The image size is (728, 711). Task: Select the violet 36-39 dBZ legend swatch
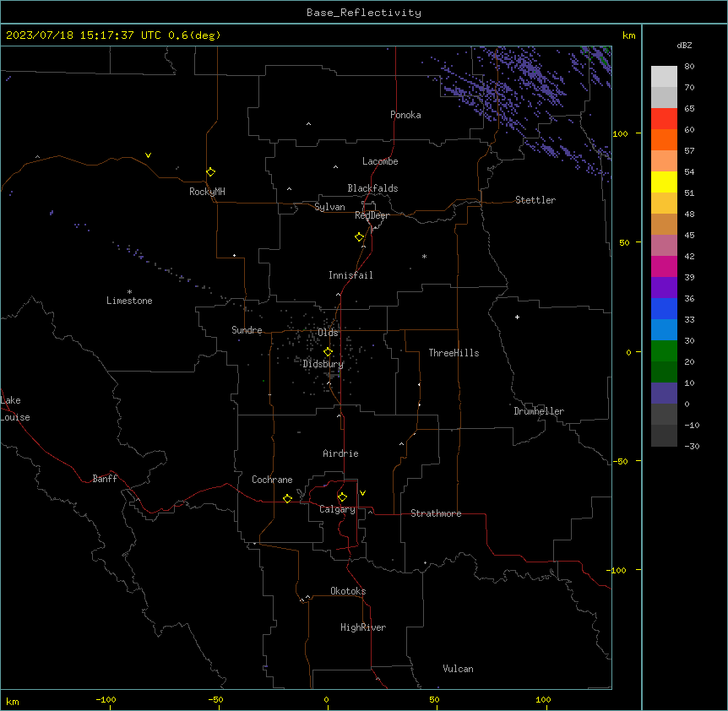[x=664, y=288]
